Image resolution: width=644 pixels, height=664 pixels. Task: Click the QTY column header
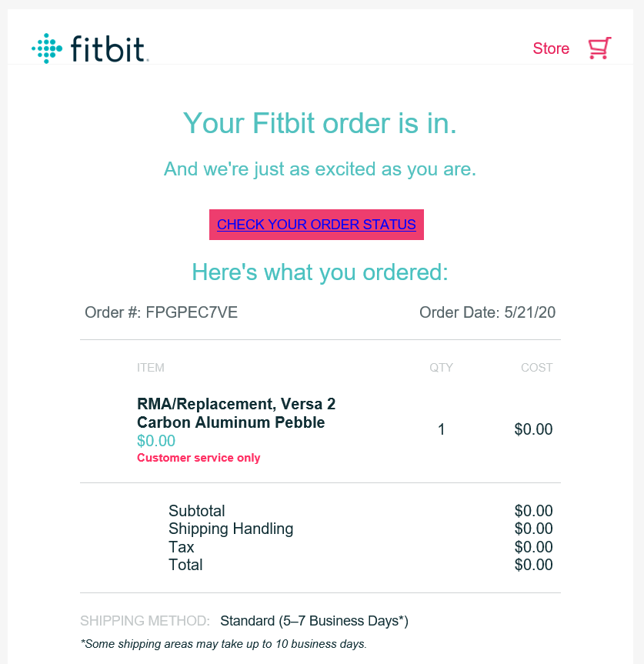click(x=442, y=368)
